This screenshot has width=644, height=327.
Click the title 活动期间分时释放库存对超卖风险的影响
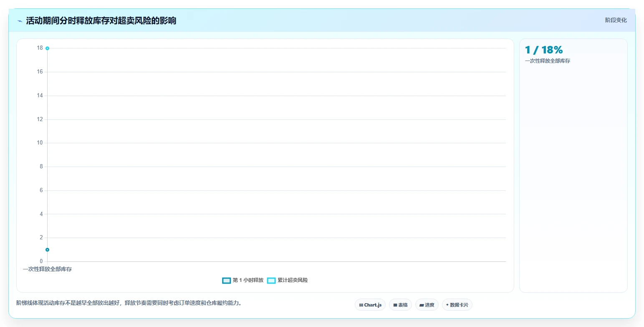[101, 21]
